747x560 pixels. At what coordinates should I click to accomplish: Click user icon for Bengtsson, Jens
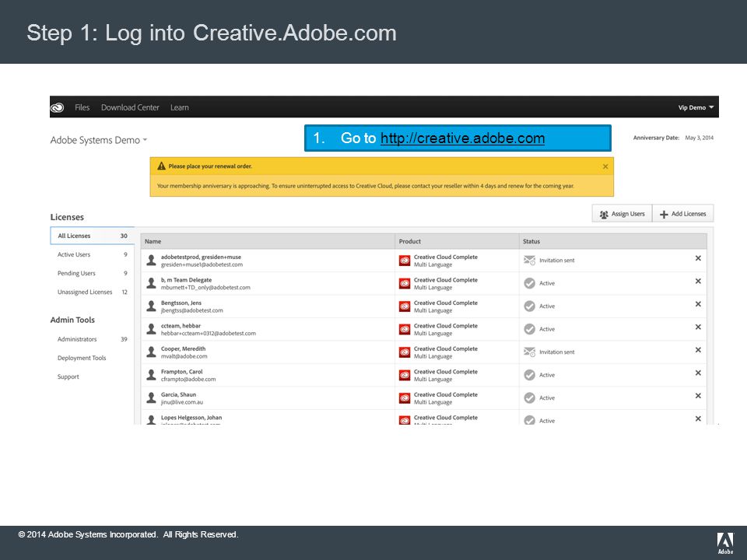pyautogui.click(x=151, y=306)
